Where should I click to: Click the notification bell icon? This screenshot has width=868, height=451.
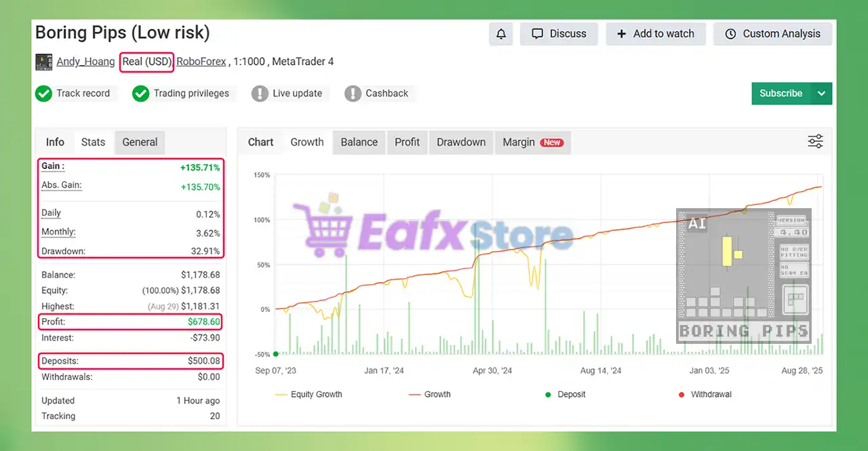(501, 34)
